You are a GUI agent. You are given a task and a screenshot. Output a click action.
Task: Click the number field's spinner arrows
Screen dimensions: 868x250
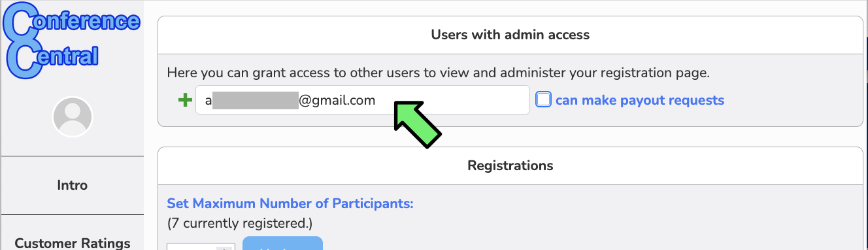click(226, 248)
